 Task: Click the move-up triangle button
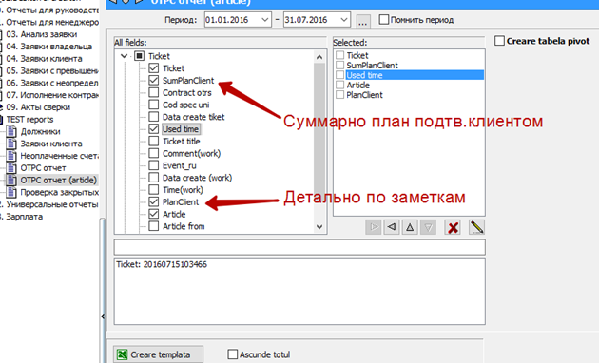tap(410, 227)
